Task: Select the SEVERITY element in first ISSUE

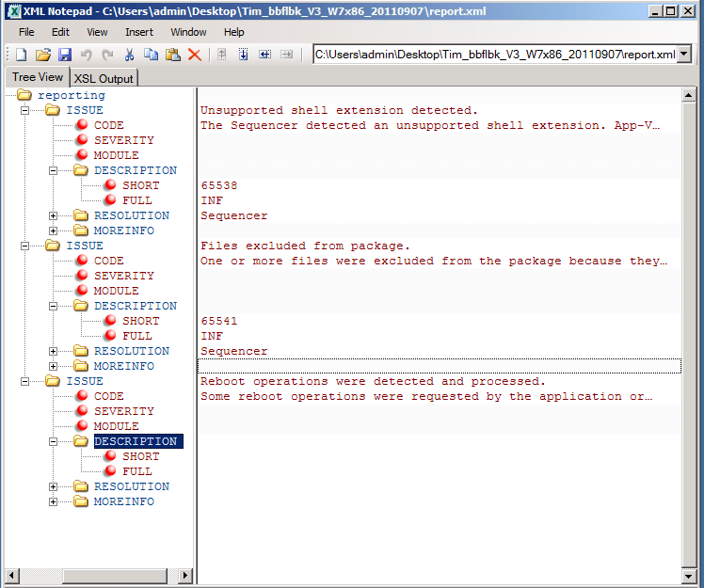Action: coord(124,140)
